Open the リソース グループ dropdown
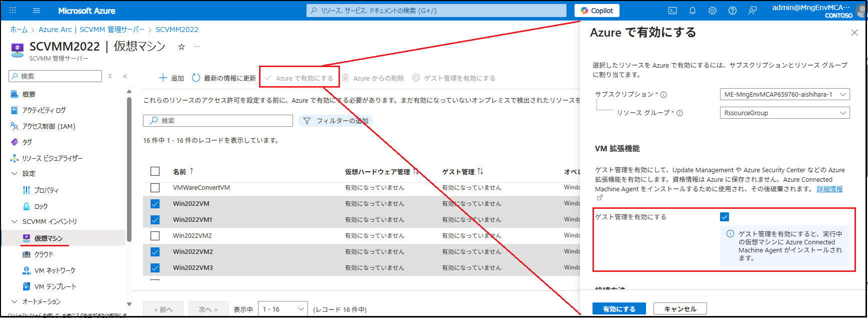 tap(784, 113)
